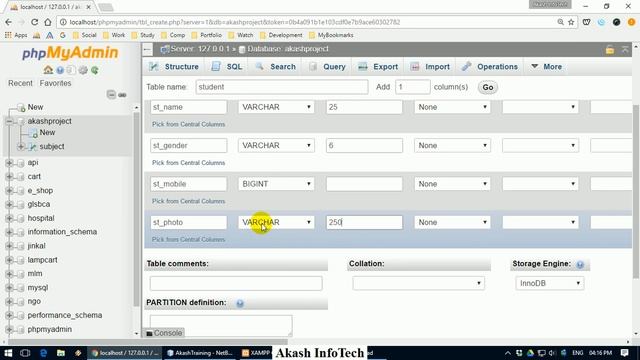Open Recent tables list
Screen dimensions: 640x360
(x=20, y=83)
